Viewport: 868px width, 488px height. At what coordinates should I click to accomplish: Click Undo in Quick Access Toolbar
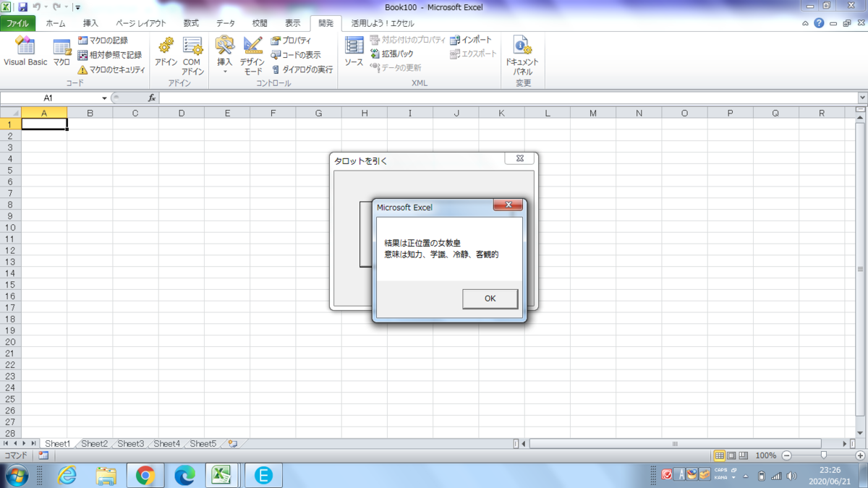pos(36,7)
